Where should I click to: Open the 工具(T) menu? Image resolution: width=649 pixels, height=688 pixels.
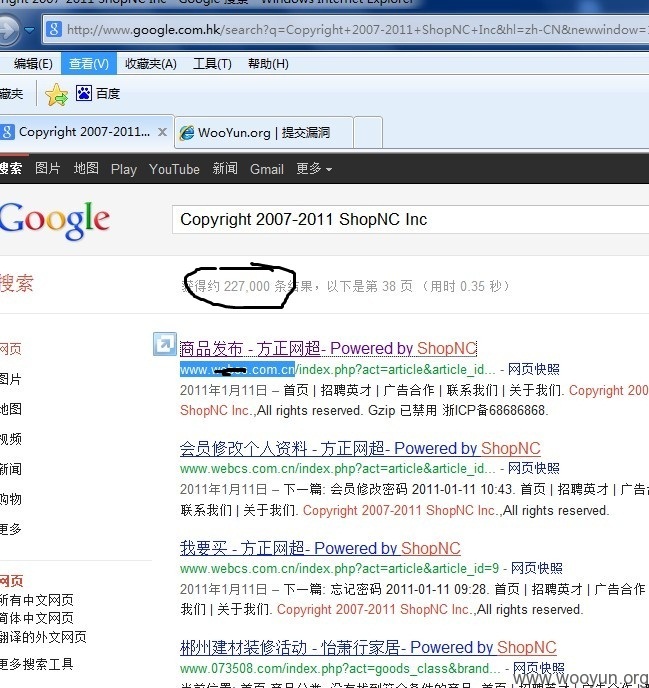coord(212,64)
